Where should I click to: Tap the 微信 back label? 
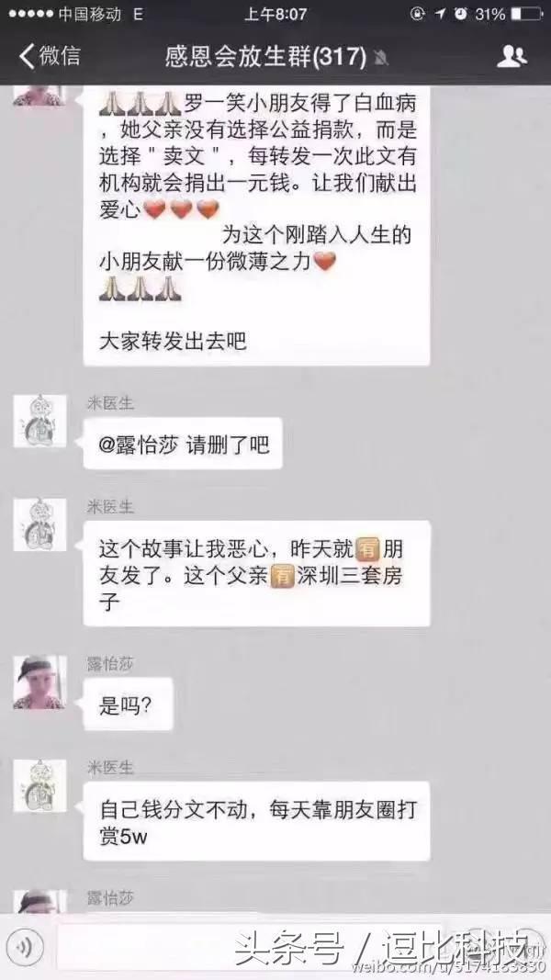[60, 56]
